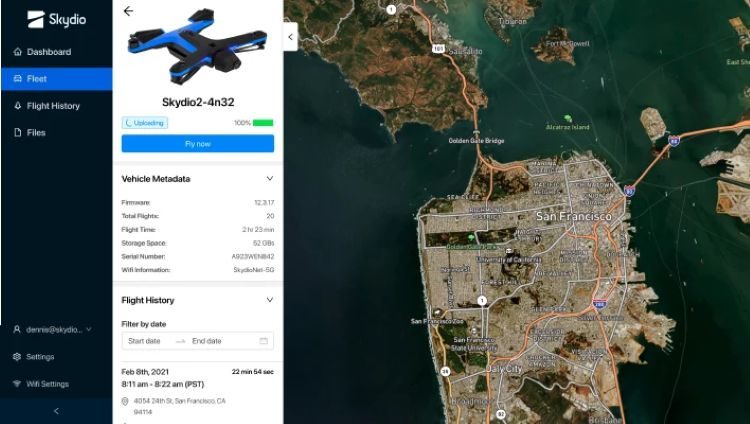
Task: Click the Skydio logo
Action: [x=56, y=19]
